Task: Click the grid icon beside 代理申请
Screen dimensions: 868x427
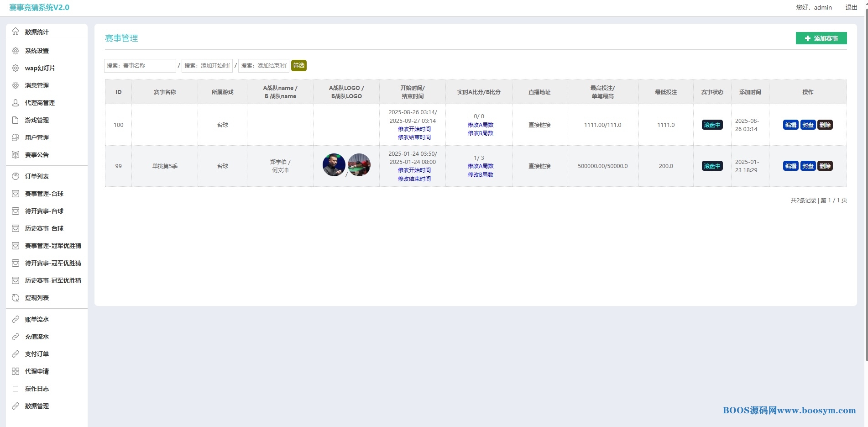Action: (16, 371)
